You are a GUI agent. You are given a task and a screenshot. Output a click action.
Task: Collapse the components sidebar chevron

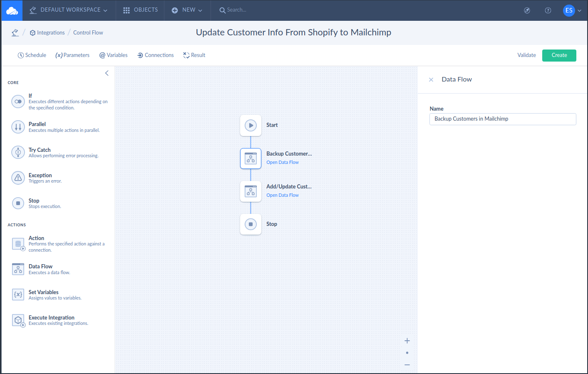click(x=107, y=73)
